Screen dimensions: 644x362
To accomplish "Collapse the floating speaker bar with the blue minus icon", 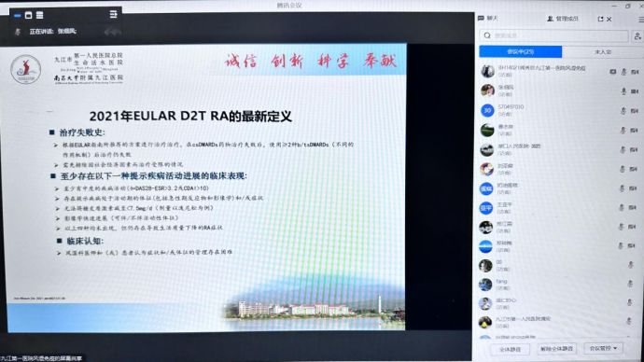I will point(17,16).
